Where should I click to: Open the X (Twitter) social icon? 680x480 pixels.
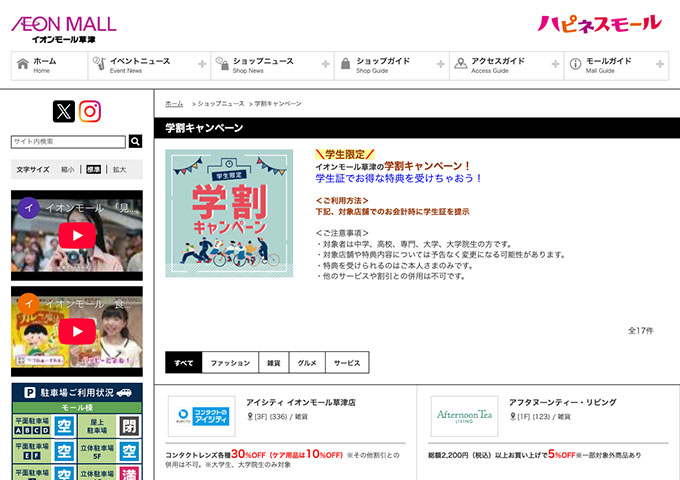[64, 111]
